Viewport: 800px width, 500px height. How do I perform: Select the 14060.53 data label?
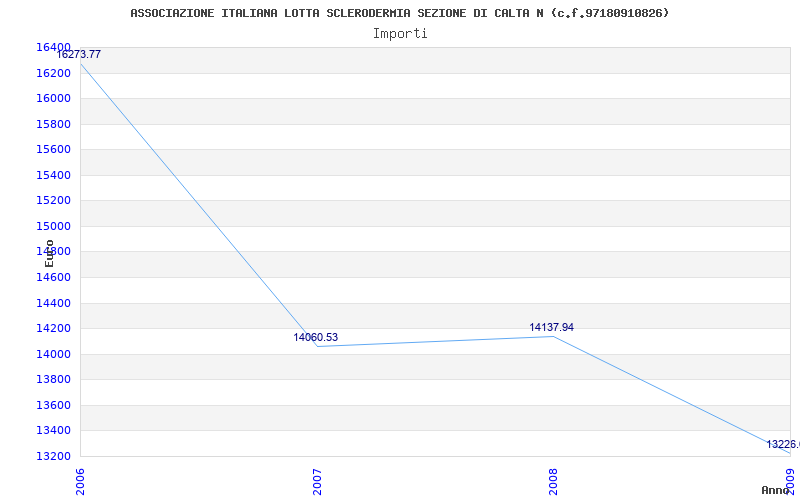(315, 337)
